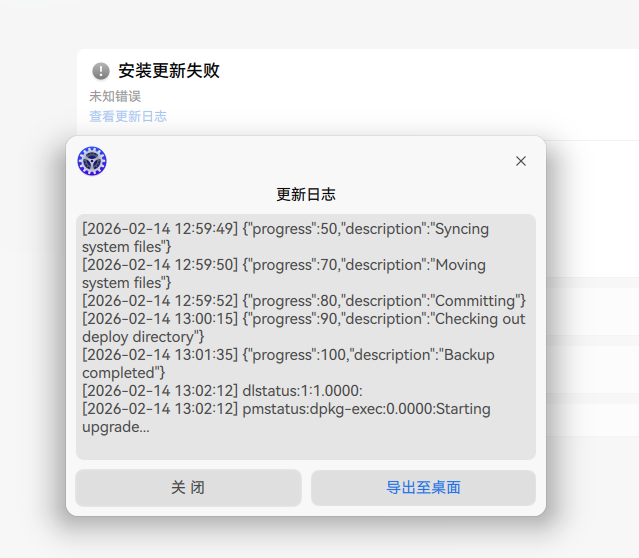Image resolution: width=639 pixels, height=558 pixels.
Task: Click the 关闭 button
Action: pyautogui.click(x=188, y=487)
